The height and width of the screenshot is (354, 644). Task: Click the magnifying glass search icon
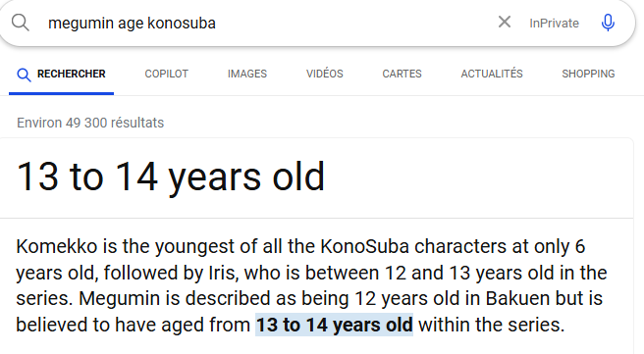coord(20,23)
